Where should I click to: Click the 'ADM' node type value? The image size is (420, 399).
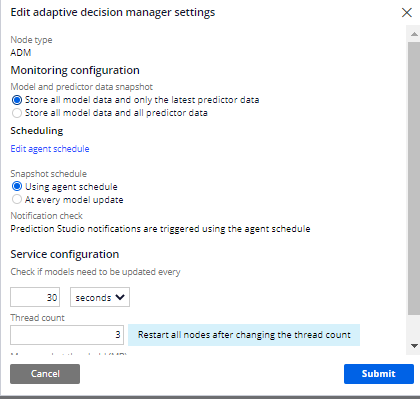coord(21,53)
